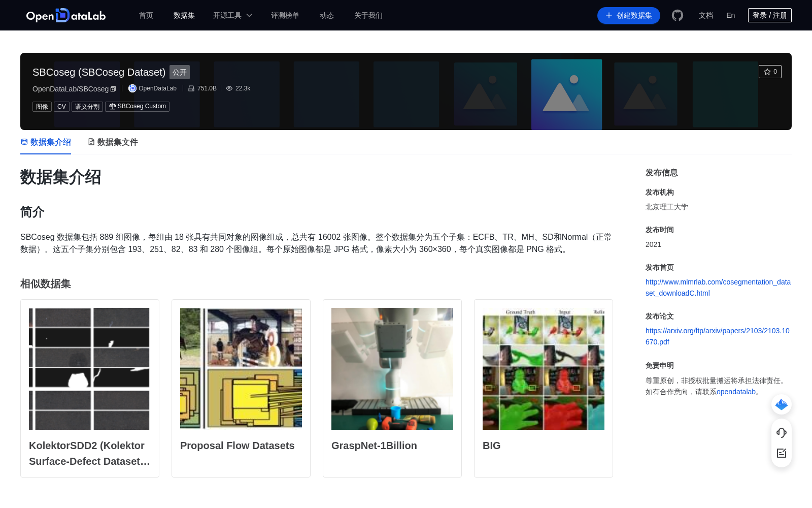
Task: Open the arxiv.org paper PDF link
Action: (718, 336)
